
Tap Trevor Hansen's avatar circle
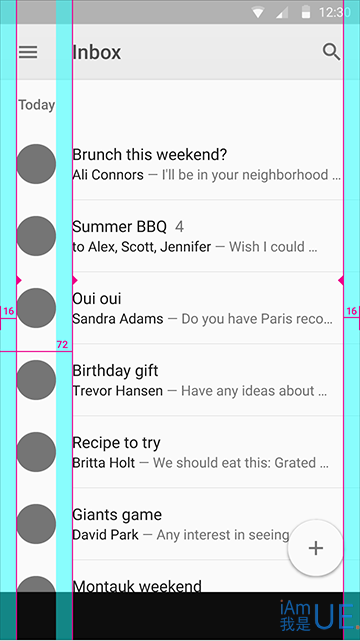pos(36,380)
